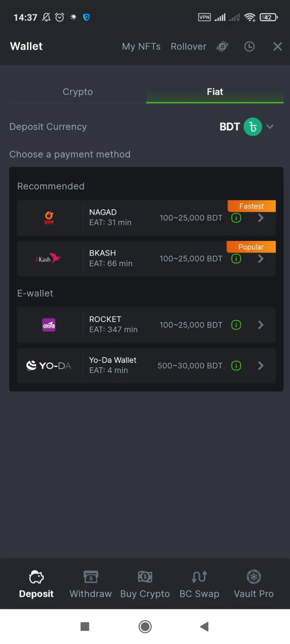Select the Fiat tab
Image resolution: width=290 pixels, height=644 pixels.
pyautogui.click(x=215, y=92)
